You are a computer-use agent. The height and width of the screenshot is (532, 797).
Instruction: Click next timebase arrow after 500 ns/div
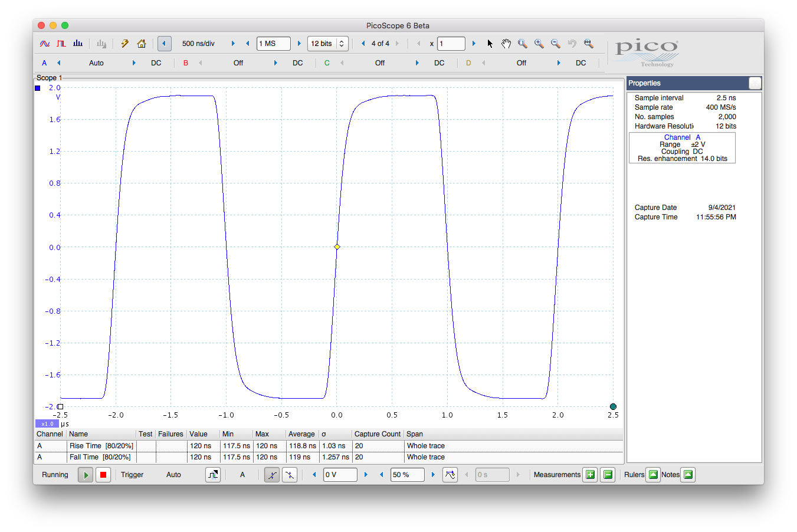(x=233, y=44)
